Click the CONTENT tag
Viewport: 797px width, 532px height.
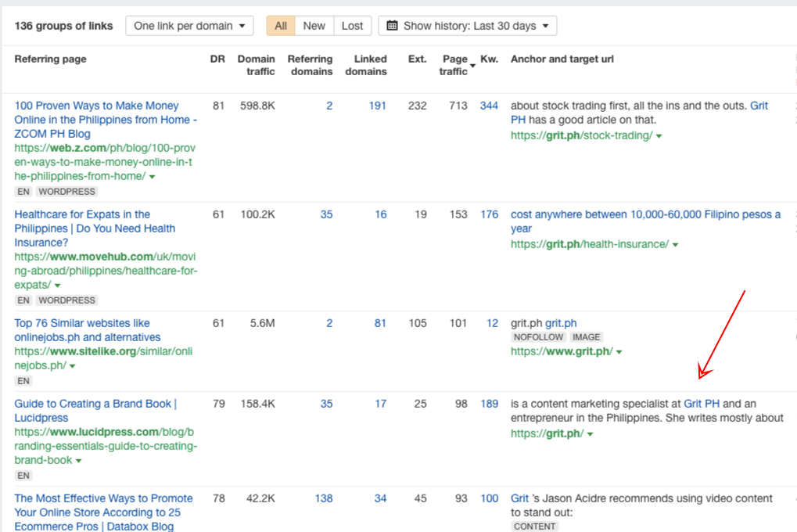(534, 527)
